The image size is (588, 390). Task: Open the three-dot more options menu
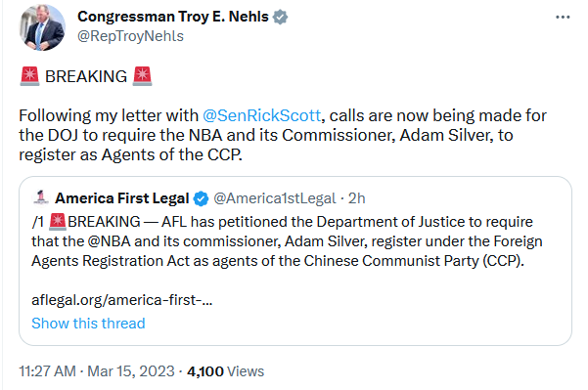pos(563,18)
